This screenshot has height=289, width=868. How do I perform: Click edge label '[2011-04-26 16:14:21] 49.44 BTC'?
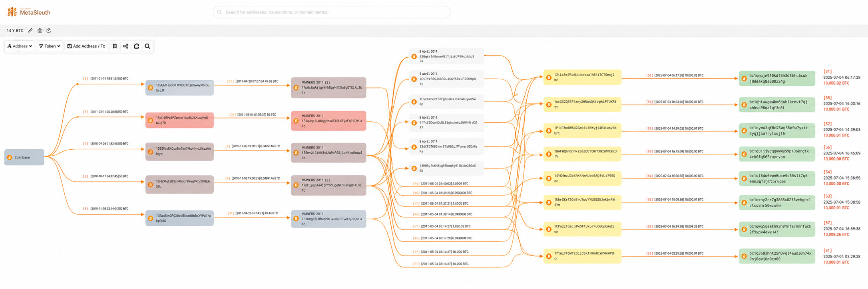257,213
